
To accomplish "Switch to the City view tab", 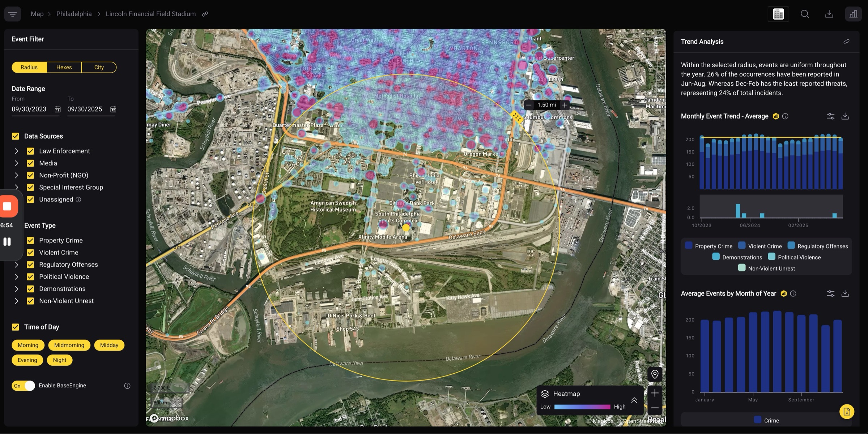I will (x=99, y=67).
